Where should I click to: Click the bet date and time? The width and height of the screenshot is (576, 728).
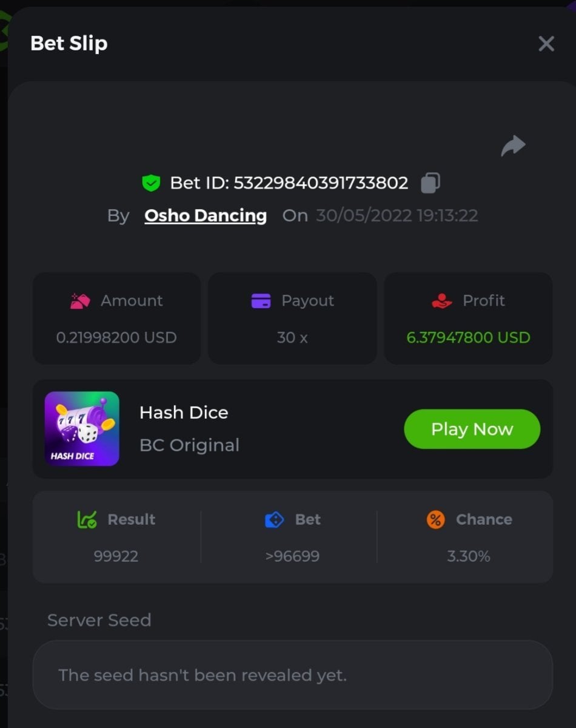397,215
